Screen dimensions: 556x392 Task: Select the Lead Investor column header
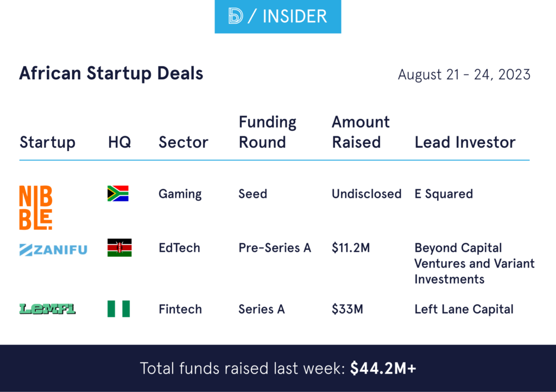[x=465, y=142]
